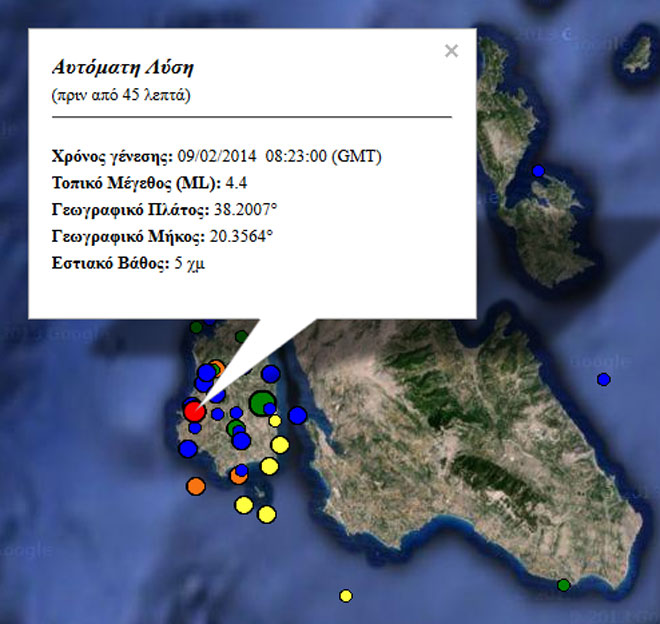This screenshot has width=660, height=624.
Task: Click the blue marker on Ithaca island
Action: coord(538,171)
